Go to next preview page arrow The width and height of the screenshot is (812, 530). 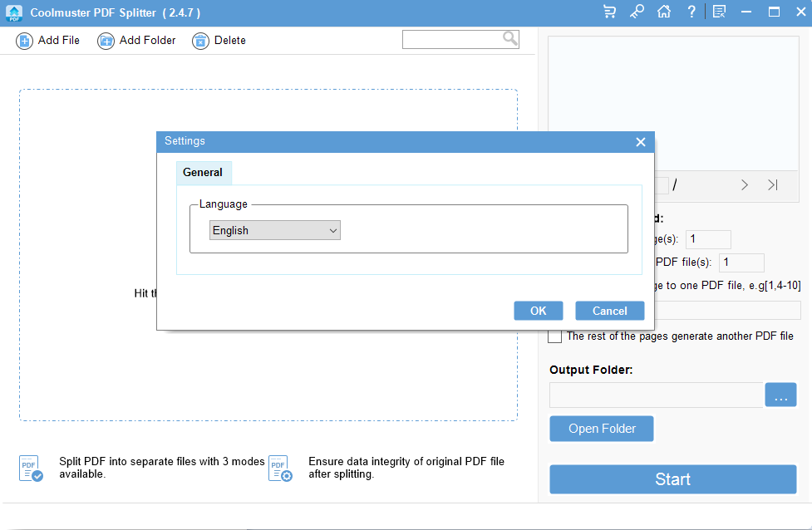(745, 184)
